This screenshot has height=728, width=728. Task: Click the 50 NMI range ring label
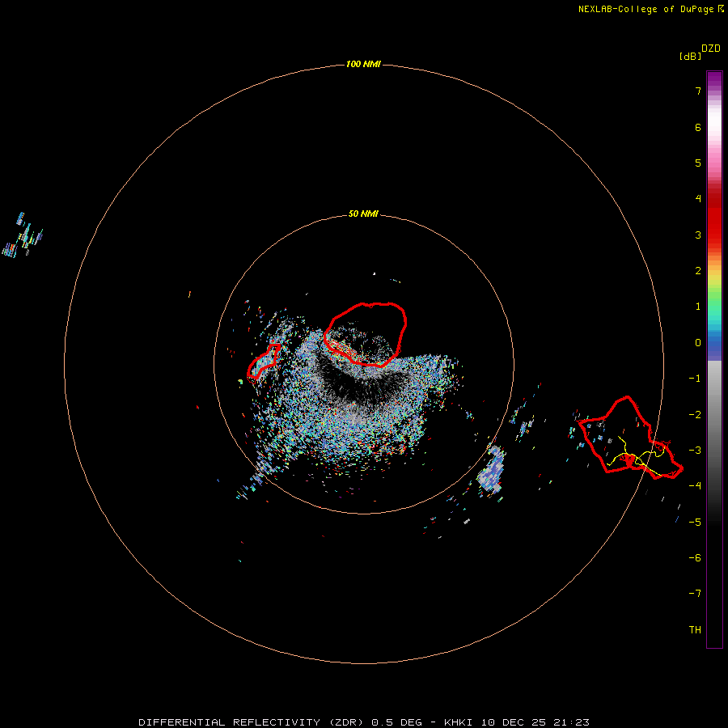363,214
